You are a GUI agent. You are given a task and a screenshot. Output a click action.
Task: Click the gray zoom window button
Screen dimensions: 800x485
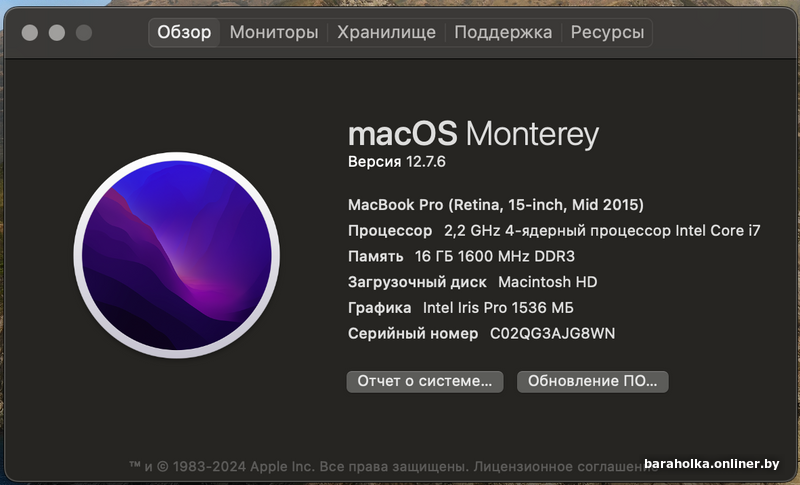tap(84, 33)
